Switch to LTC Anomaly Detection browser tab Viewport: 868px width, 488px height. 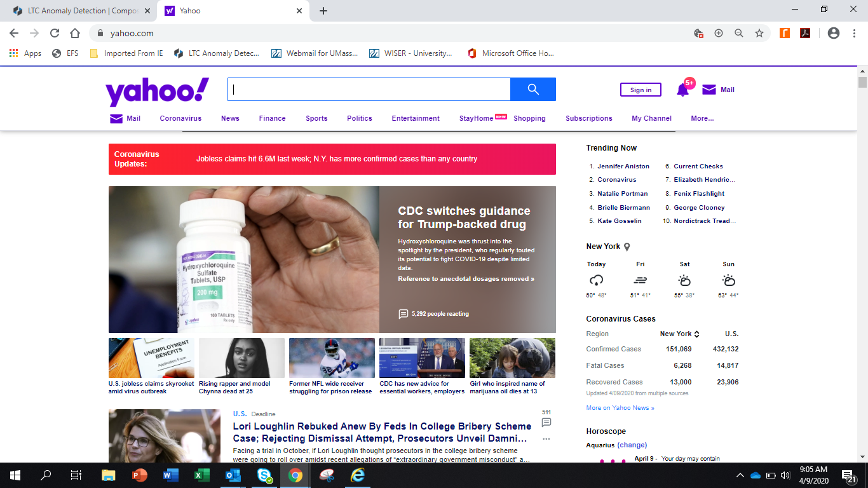[x=79, y=11]
